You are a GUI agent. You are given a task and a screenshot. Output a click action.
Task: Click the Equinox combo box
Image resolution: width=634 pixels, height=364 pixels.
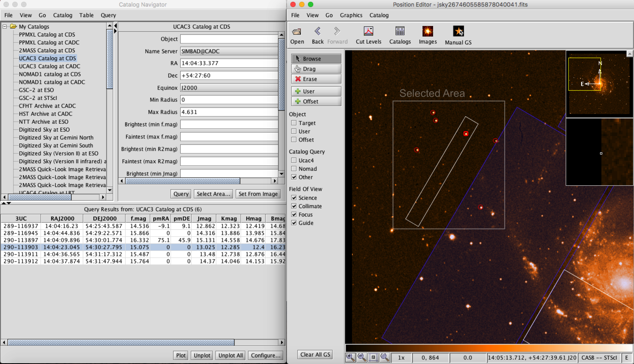[229, 88]
